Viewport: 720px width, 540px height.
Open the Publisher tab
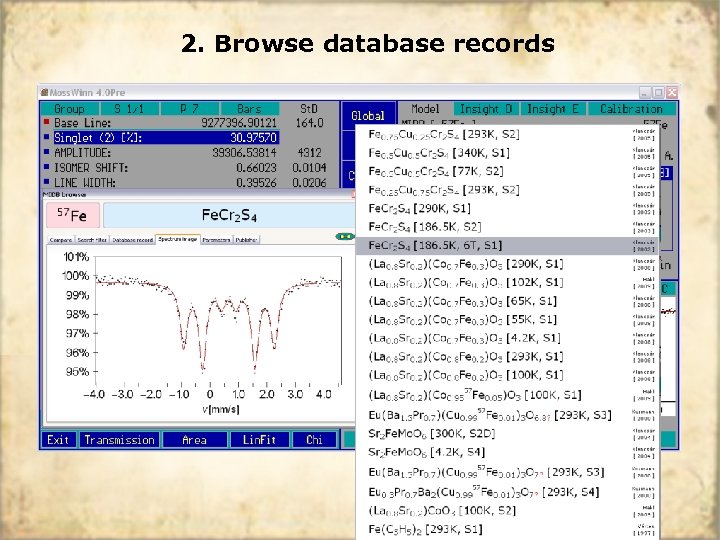coord(247,240)
